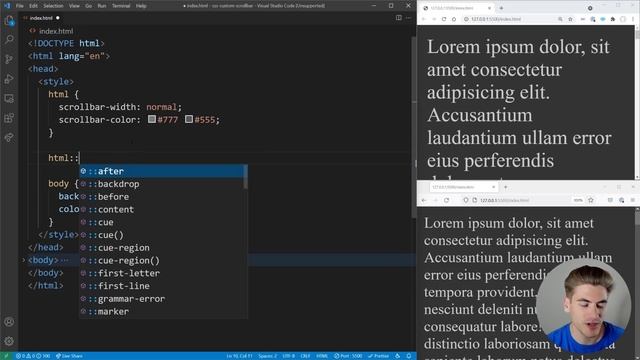Open errors and warnings in status bar
Viewport: 640px width, 360px height.
pos(32,356)
